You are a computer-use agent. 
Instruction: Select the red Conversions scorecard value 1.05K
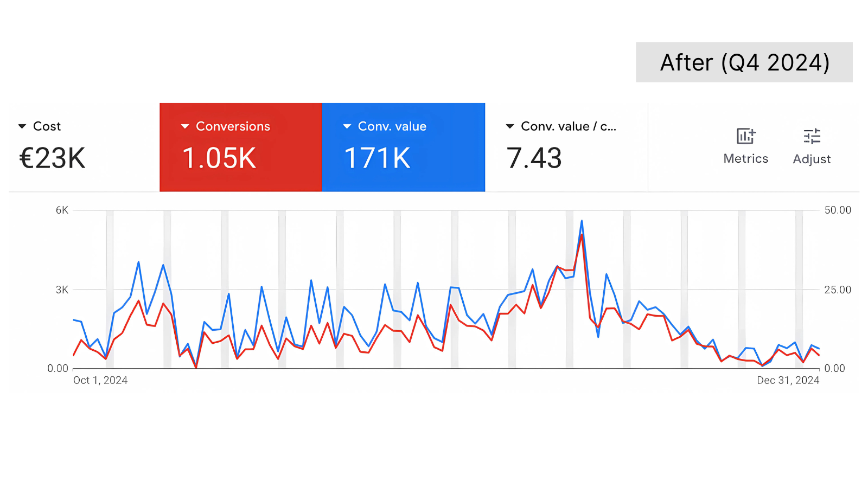pos(219,158)
